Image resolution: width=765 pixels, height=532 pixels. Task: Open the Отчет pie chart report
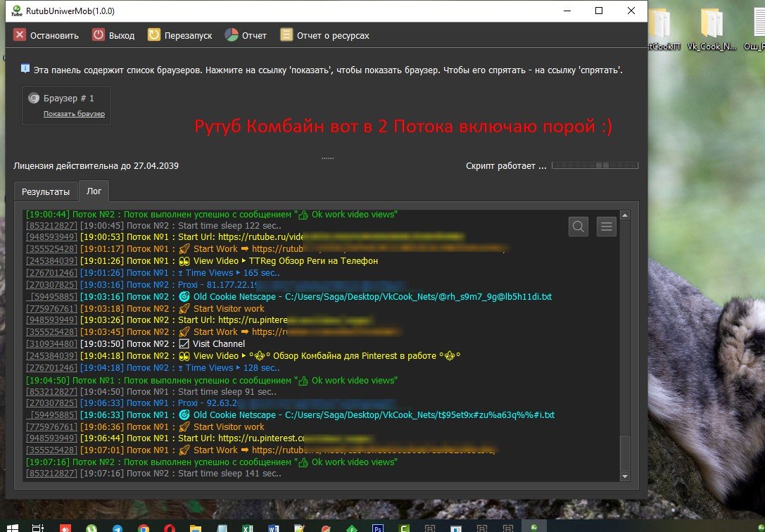point(232,35)
